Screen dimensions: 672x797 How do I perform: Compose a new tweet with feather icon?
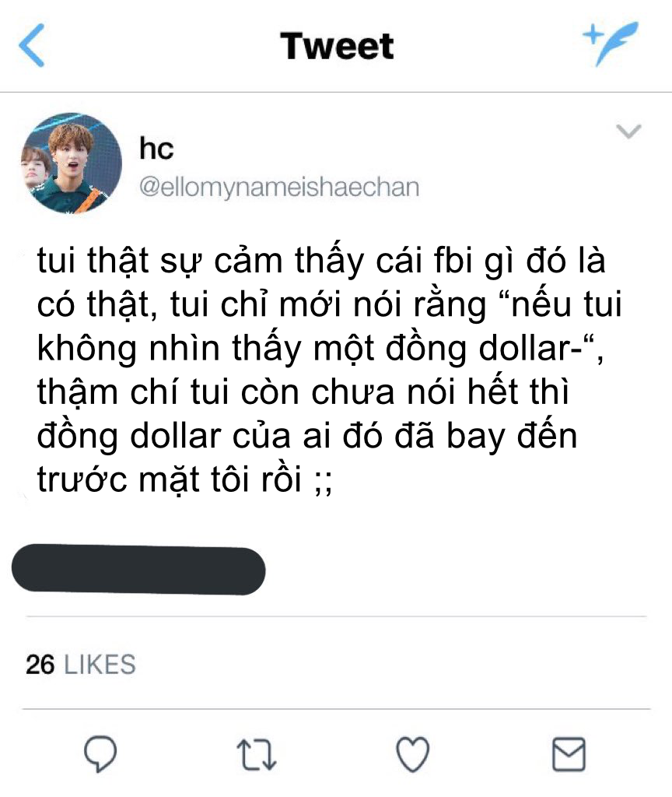click(x=610, y=44)
